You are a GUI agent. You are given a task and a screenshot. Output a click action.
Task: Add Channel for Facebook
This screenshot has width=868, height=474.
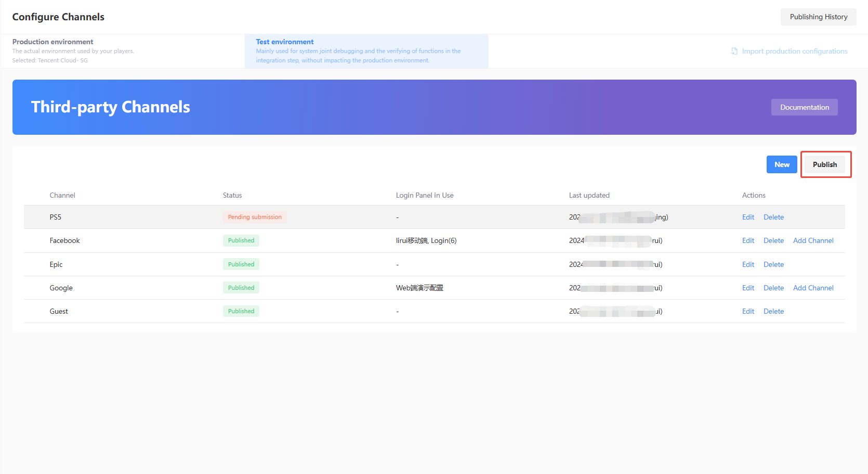pos(813,240)
